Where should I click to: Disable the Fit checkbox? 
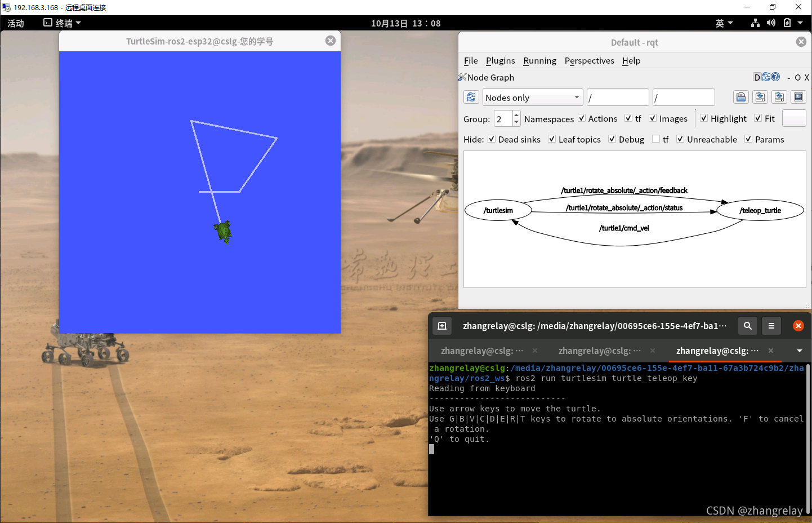click(758, 118)
